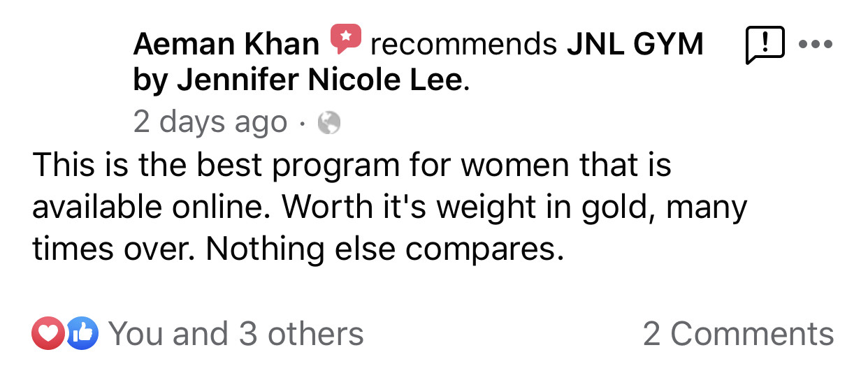Click the 'available online' text
This screenshot has width=868, height=373.
154,208
